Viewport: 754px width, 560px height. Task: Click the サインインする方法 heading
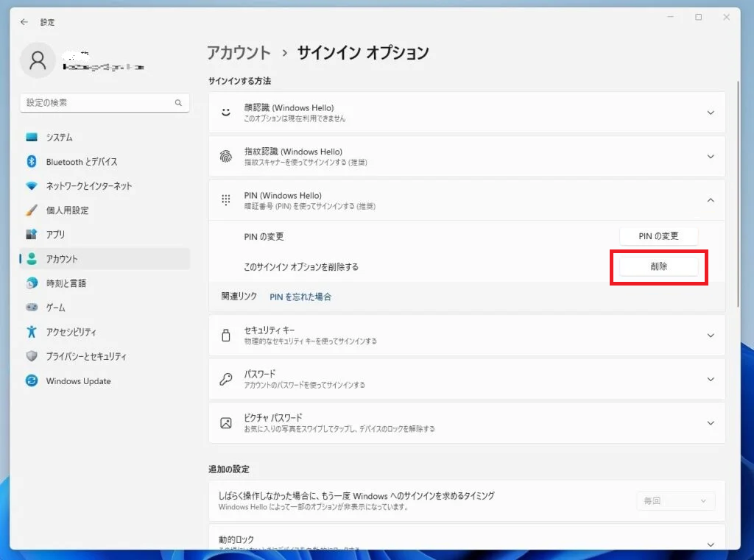click(239, 81)
